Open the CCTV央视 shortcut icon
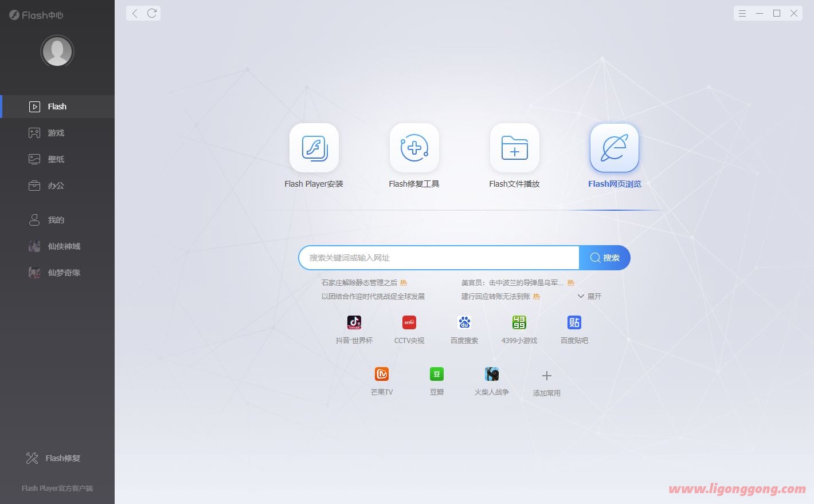This screenshot has width=814, height=504. pos(409,322)
